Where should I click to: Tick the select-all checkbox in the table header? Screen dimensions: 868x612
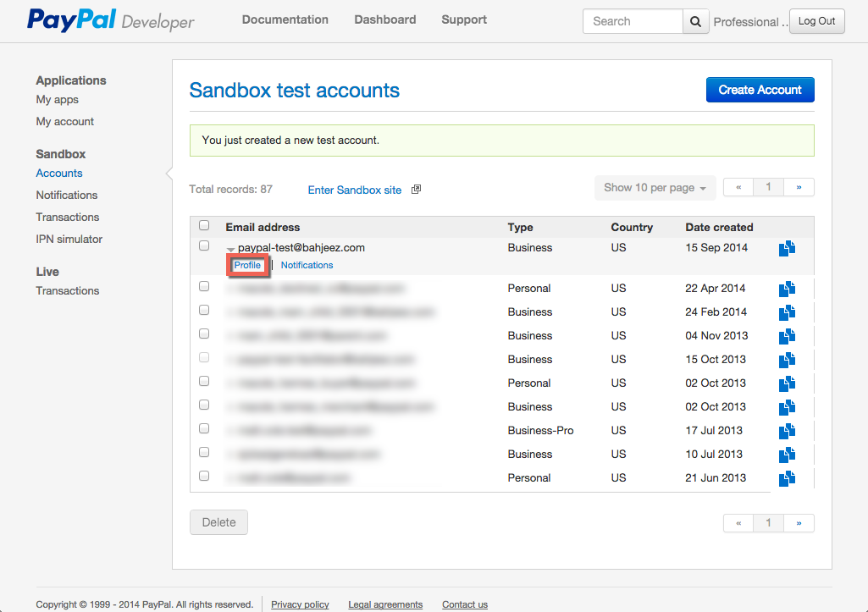point(204,225)
